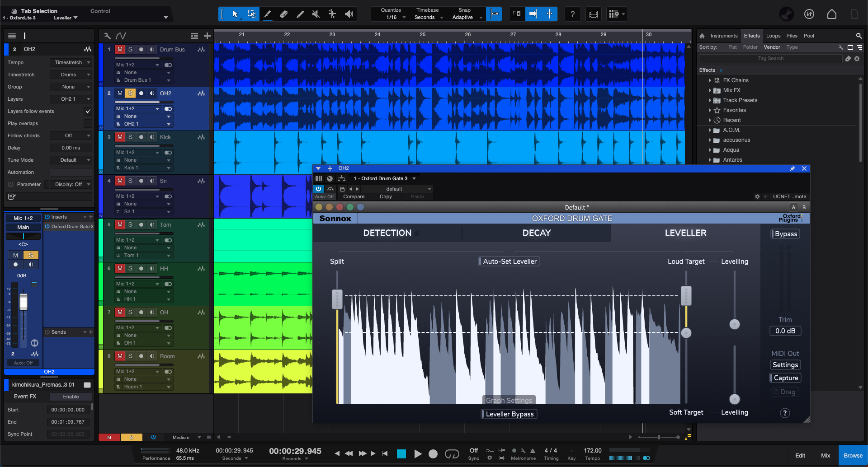The width and height of the screenshot is (868, 467).
Task: Click the Tag Search field
Action: click(770, 59)
